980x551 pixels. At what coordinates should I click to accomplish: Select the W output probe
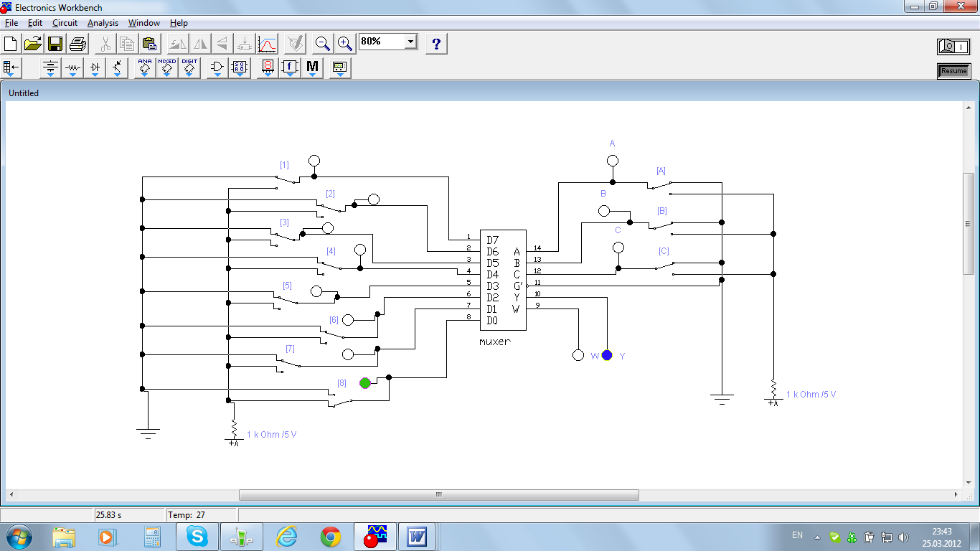(x=578, y=355)
